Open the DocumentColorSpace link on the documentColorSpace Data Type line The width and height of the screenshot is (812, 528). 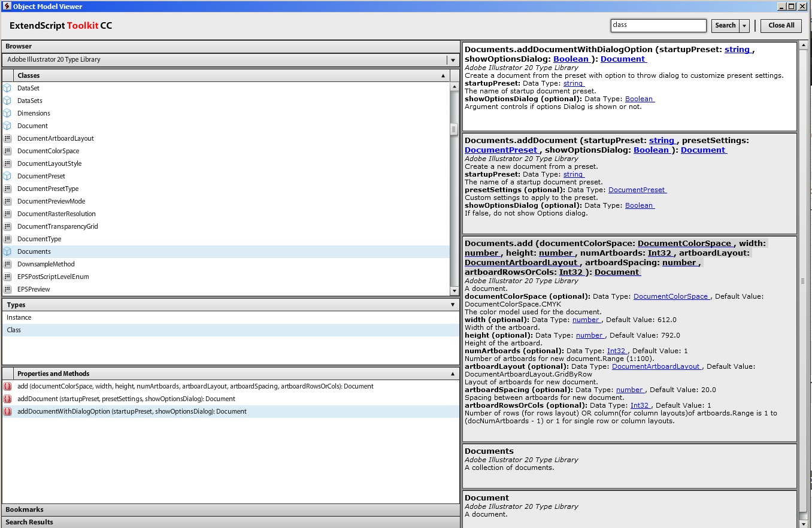671,296
